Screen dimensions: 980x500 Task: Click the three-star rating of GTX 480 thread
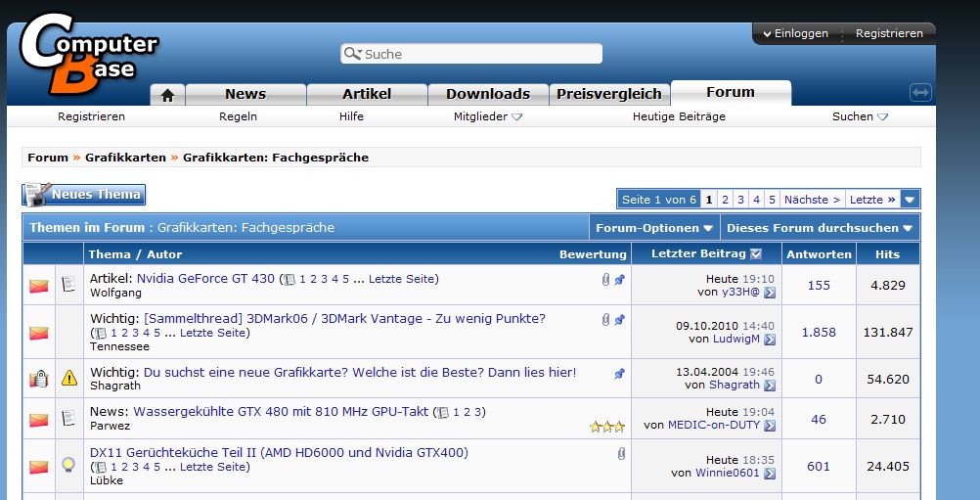(x=606, y=427)
